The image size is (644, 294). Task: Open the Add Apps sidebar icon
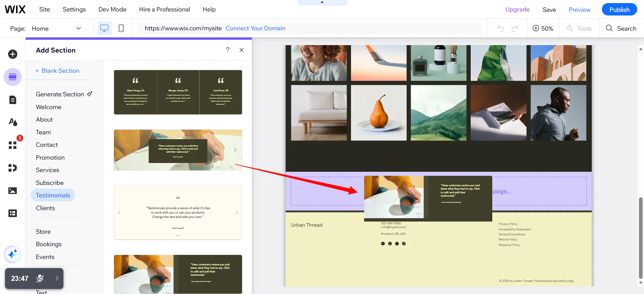point(13,145)
